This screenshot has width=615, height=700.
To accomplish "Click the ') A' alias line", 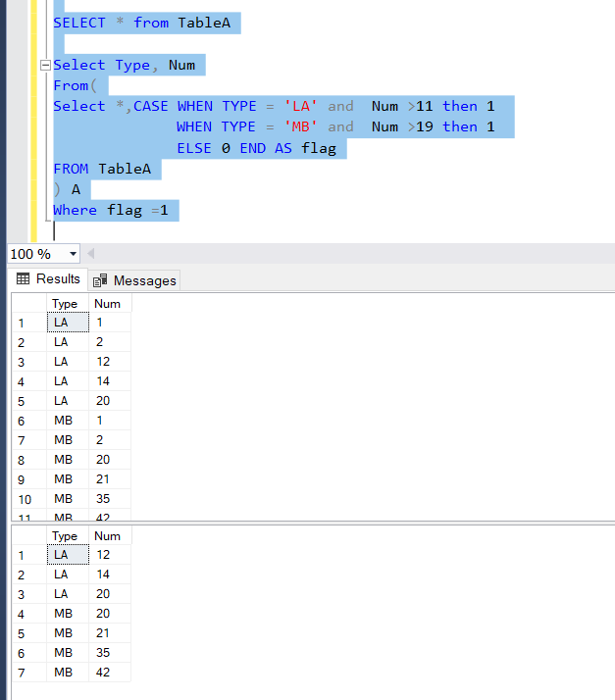I will pyautogui.click(x=67, y=190).
